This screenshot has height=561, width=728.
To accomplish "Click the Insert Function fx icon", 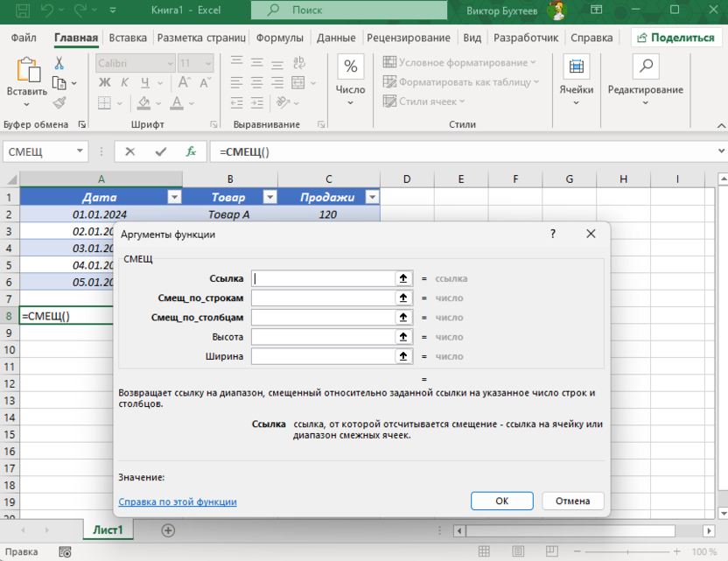I will pyautogui.click(x=191, y=152).
